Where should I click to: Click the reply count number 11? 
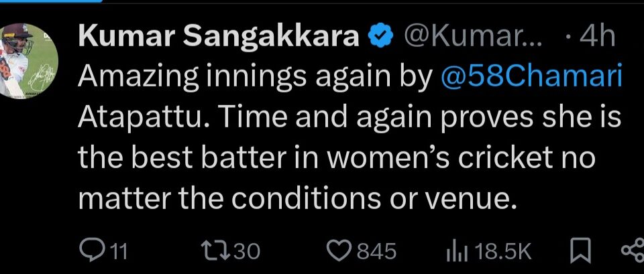[x=118, y=251]
